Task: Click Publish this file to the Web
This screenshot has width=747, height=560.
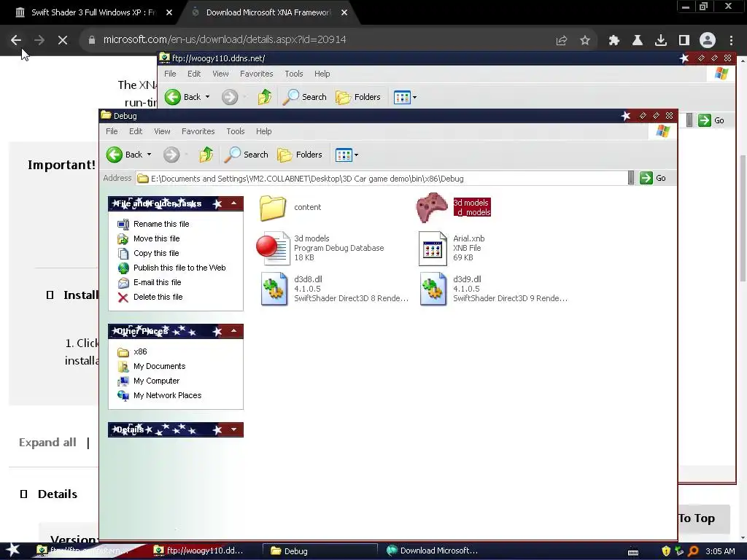Action: pyautogui.click(x=179, y=268)
